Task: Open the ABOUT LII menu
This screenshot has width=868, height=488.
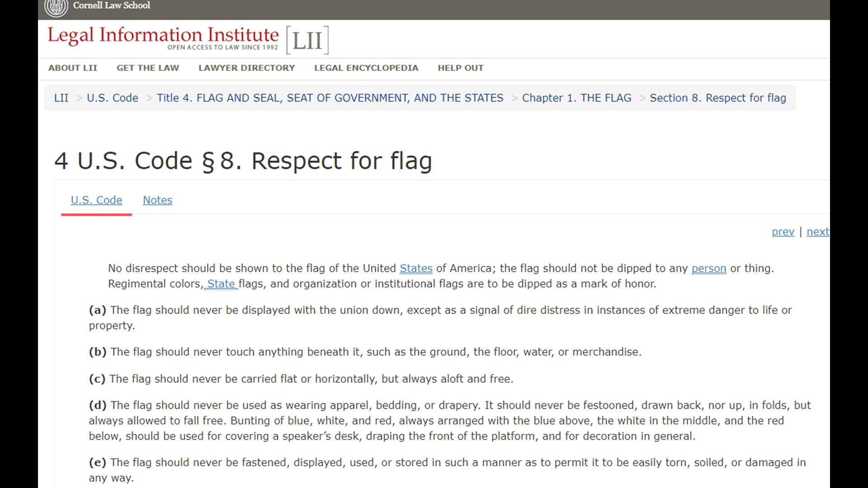Action: coord(73,68)
